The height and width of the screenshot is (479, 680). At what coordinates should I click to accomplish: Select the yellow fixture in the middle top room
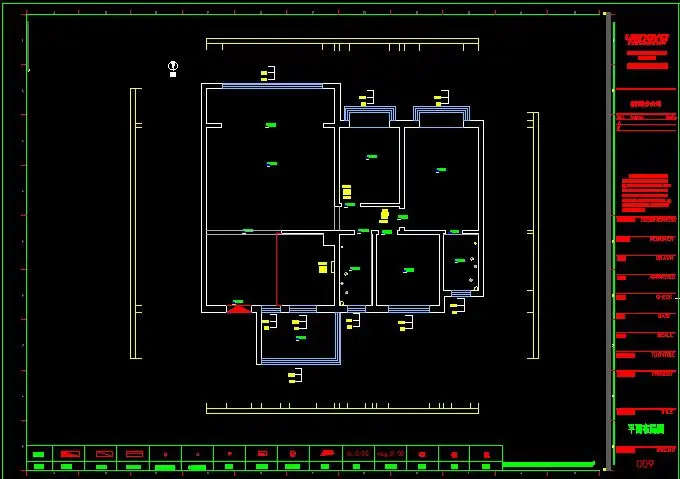[x=347, y=191]
